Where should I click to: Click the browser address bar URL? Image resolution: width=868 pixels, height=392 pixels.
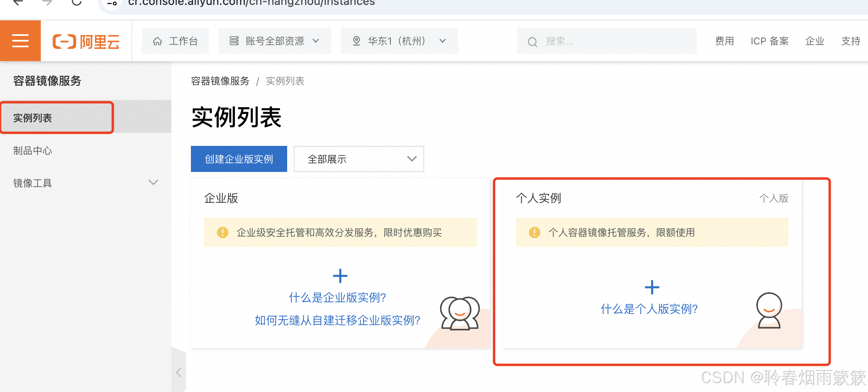[x=251, y=2]
